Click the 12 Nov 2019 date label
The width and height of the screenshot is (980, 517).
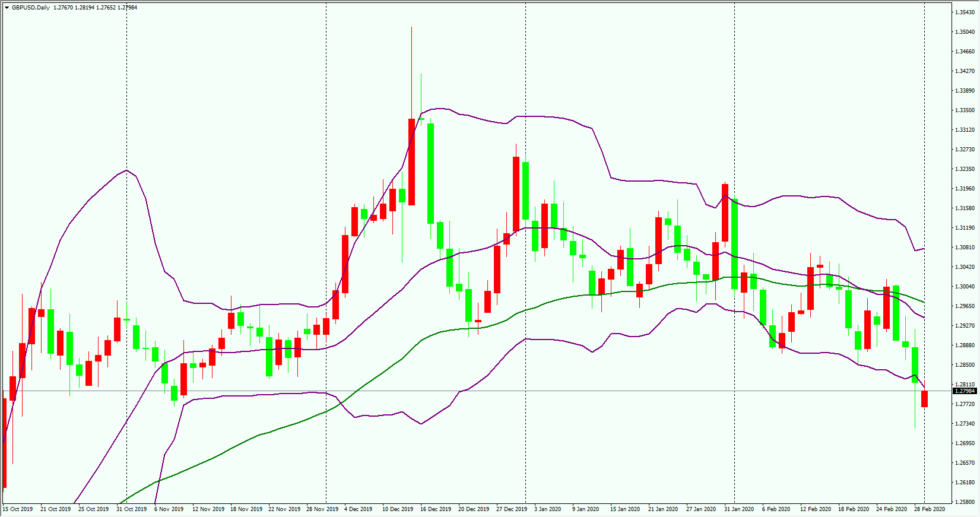point(208,509)
